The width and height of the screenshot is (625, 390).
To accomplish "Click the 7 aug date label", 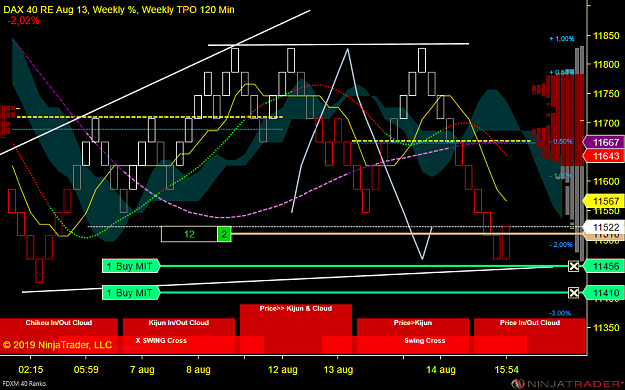I will point(142,370).
